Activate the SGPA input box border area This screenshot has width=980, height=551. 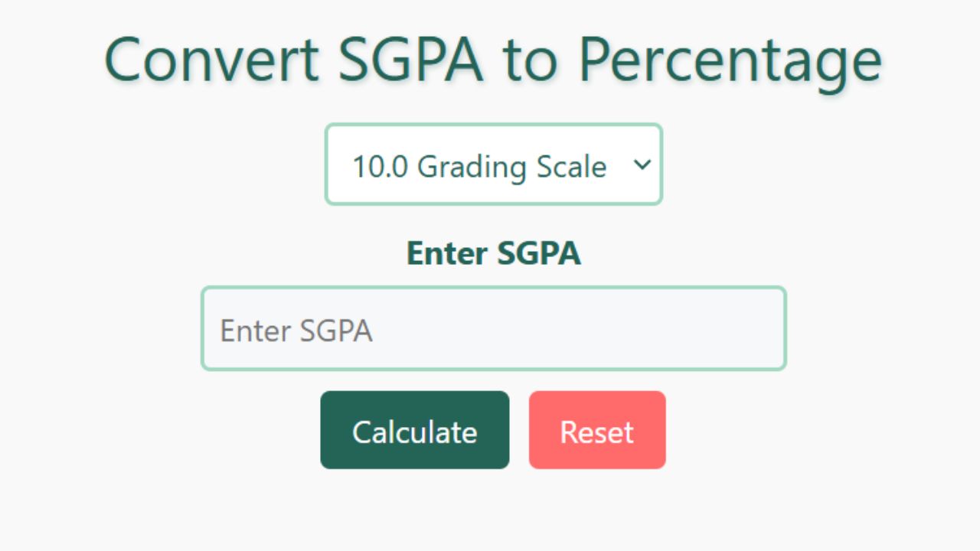(x=494, y=328)
